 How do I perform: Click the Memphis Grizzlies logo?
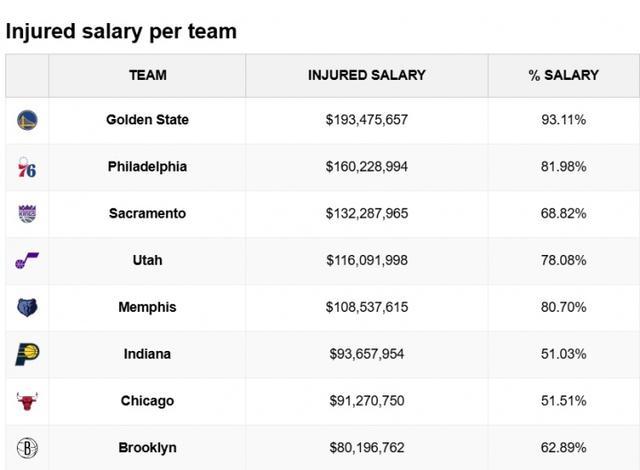coord(27,307)
